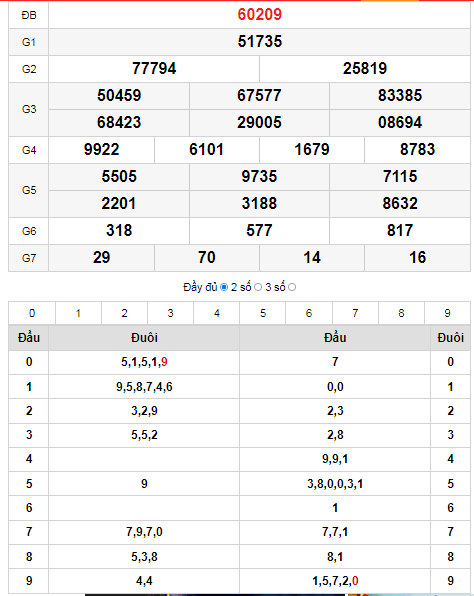Select the 'Đầy đủ' radio button
The image size is (474, 596).
pos(224,287)
